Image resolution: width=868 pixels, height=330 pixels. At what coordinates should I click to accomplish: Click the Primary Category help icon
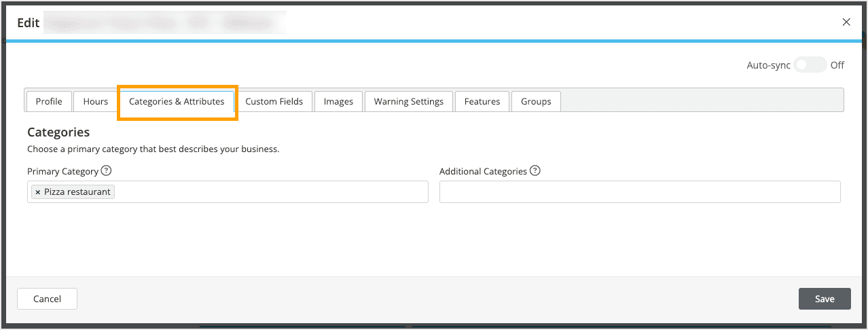tap(106, 171)
